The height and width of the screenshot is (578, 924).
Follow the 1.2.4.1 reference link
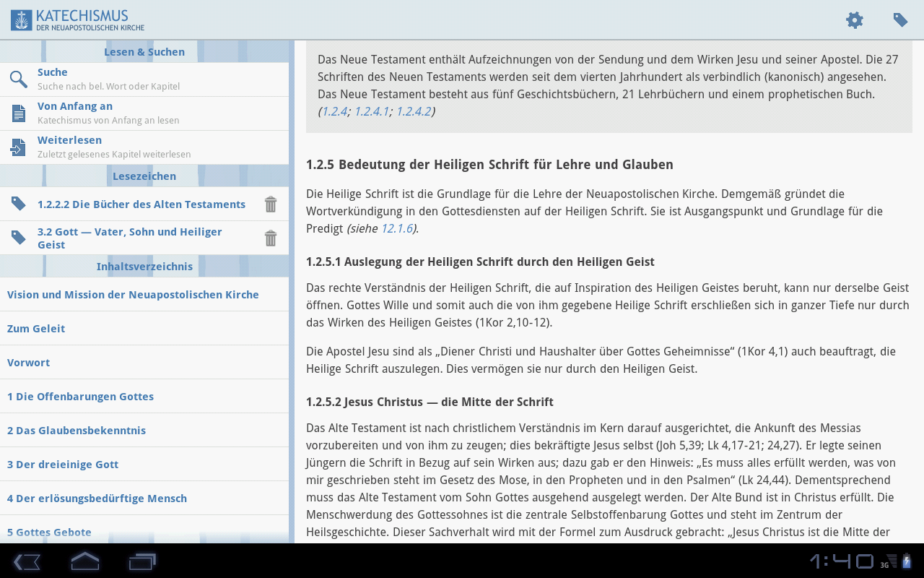click(372, 111)
